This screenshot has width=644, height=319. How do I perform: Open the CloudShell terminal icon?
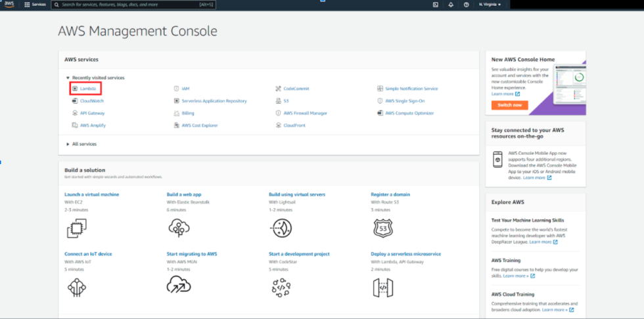(436, 5)
